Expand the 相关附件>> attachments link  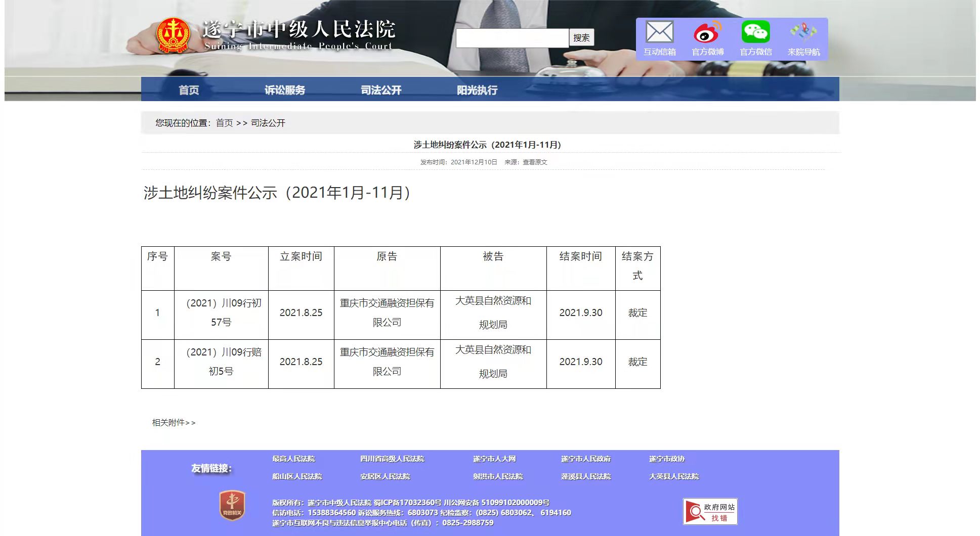174,423
